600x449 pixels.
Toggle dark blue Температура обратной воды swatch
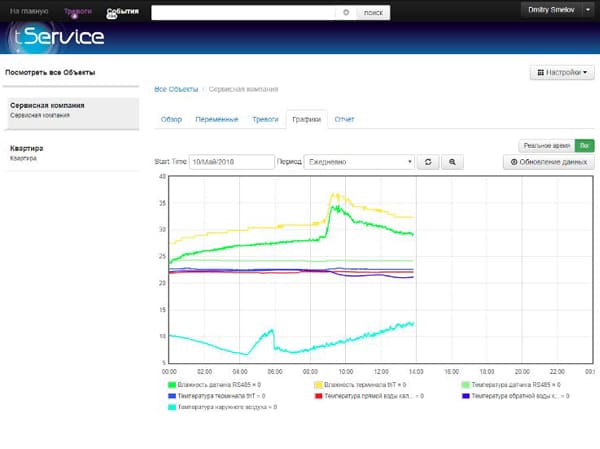pyautogui.click(x=466, y=396)
